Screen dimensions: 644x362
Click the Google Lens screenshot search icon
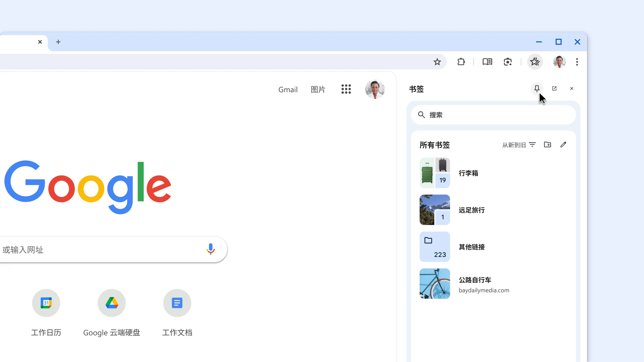(508, 62)
